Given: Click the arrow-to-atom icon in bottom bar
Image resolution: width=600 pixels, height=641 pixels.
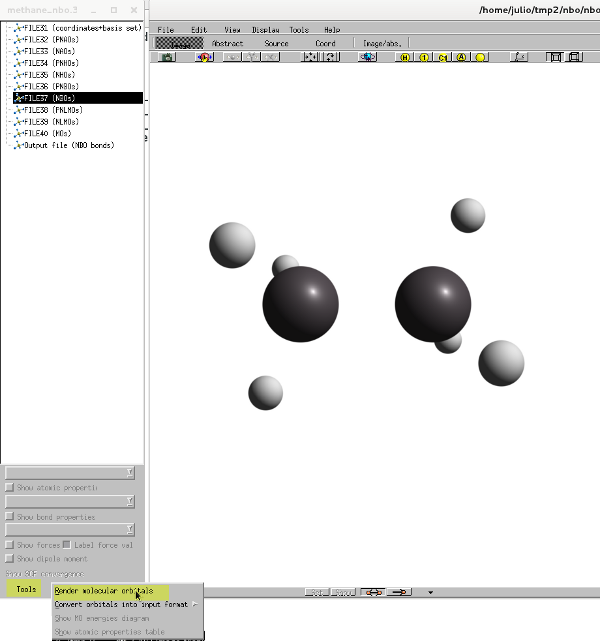Looking at the screenshot, I should click(x=400, y=592).
